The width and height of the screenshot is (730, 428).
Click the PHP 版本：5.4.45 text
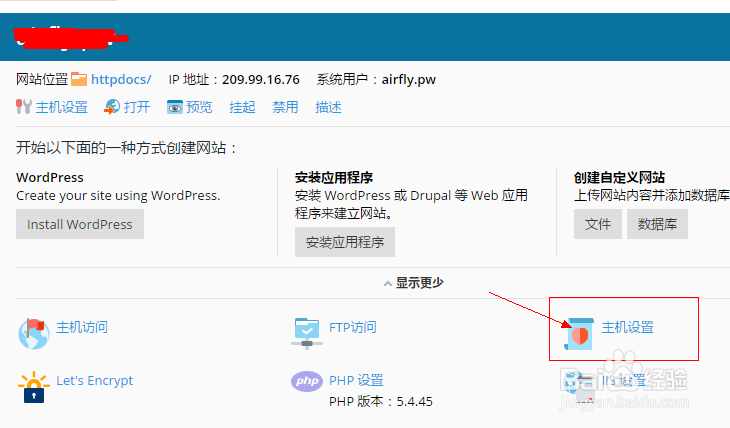tap(381, 401)
